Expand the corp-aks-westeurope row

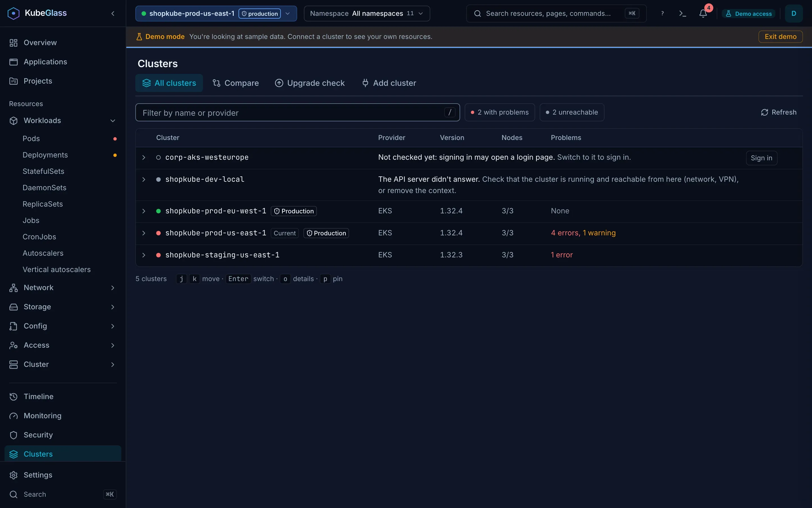click(x=144, y=157)
